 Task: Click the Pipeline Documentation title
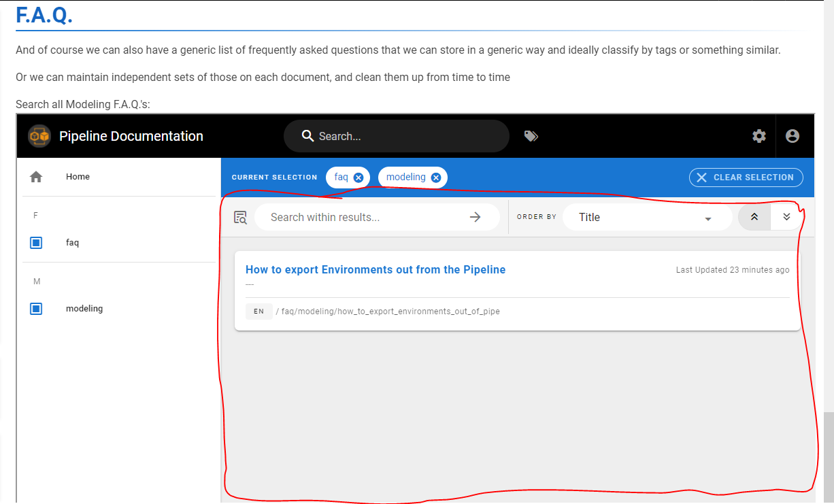tap(131, 136)
